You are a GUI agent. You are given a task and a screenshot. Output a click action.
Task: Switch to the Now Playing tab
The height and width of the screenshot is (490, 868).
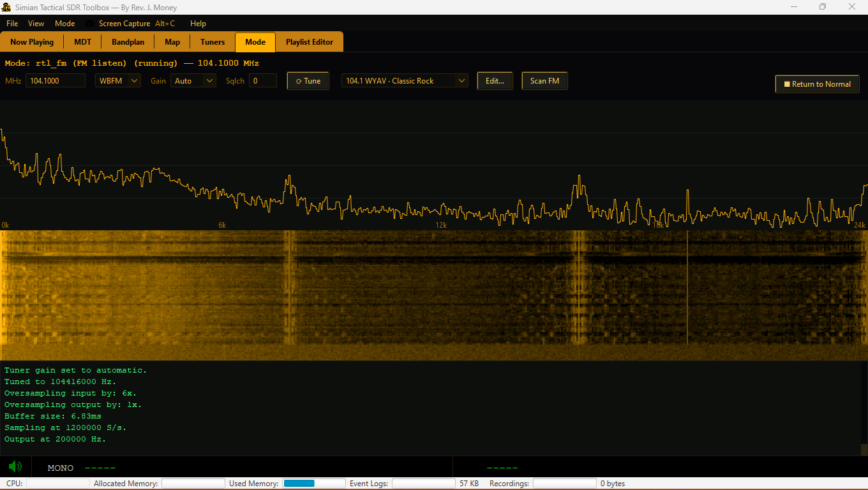coord(32,42)
